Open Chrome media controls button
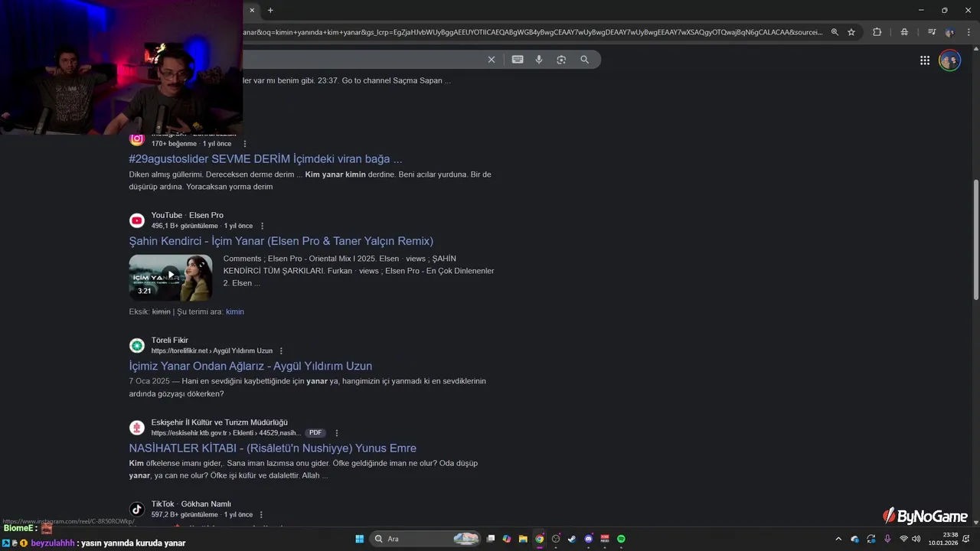 tap(932, 32)
